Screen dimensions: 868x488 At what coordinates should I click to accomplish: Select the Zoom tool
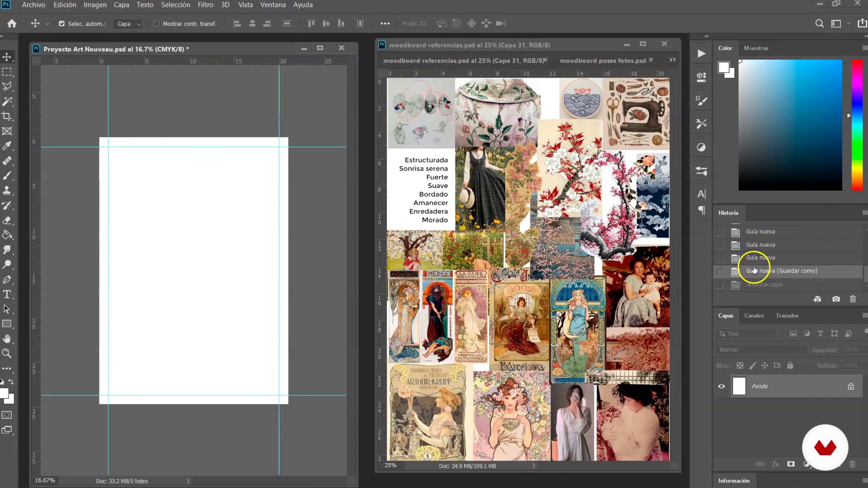point(7,353)
